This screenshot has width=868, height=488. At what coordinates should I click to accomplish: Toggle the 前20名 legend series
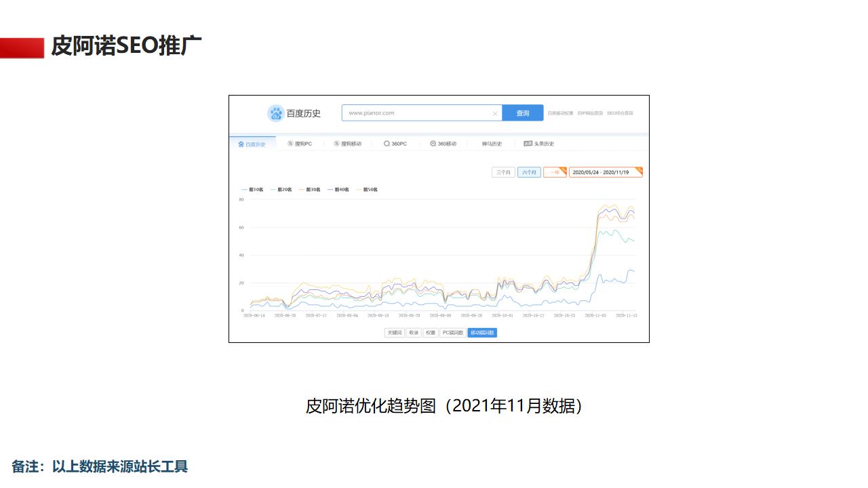coord(281,190)
